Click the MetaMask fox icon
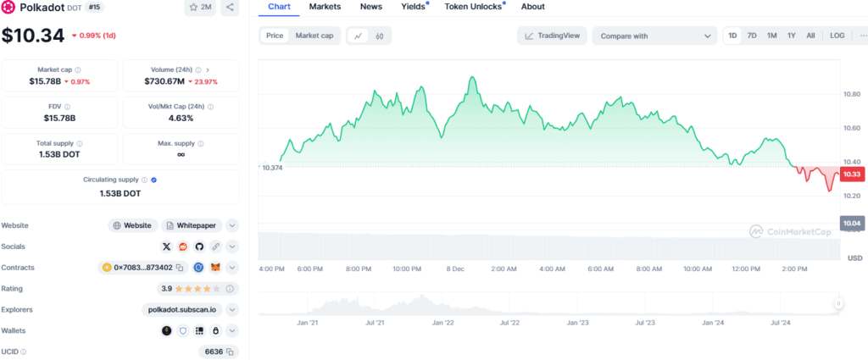The height and width of the screenshot is (360, 868). tap(216, 268)
